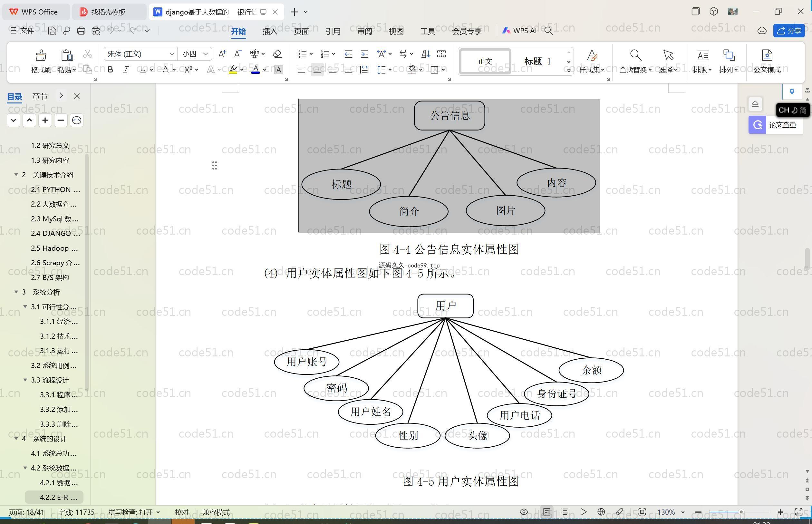Select the 正文 body style

click(485, 61)
